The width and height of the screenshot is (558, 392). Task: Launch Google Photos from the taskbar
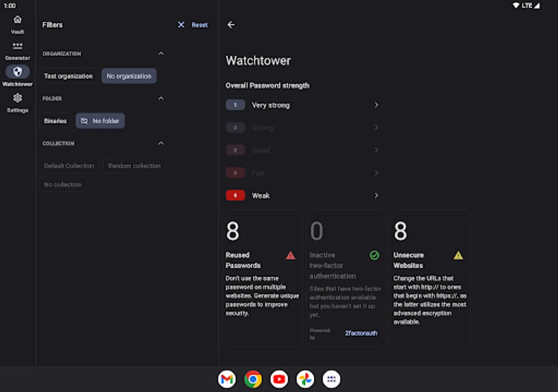(x=305, y=379)
